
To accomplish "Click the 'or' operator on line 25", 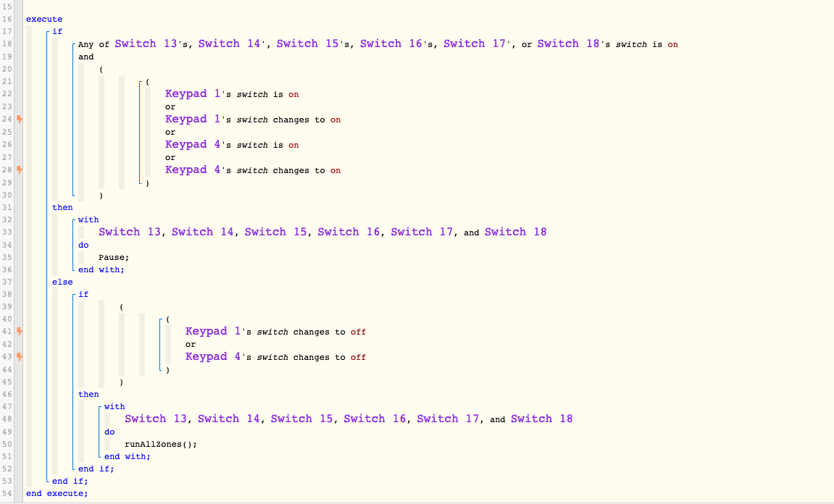I will coord(170,133).
